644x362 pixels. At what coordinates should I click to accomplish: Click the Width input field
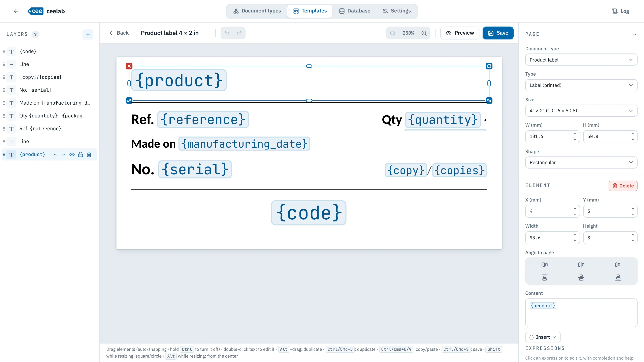click(x=552, y=238)
